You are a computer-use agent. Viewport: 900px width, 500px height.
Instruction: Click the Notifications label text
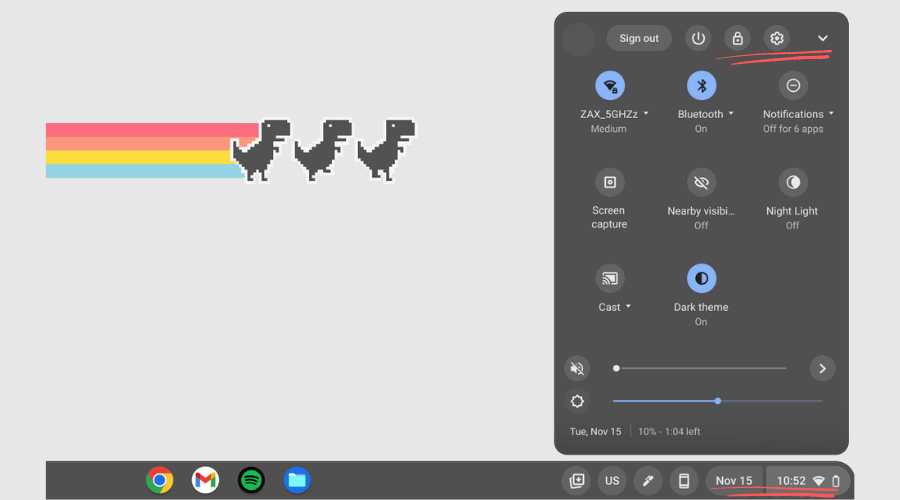pos(793,114)
